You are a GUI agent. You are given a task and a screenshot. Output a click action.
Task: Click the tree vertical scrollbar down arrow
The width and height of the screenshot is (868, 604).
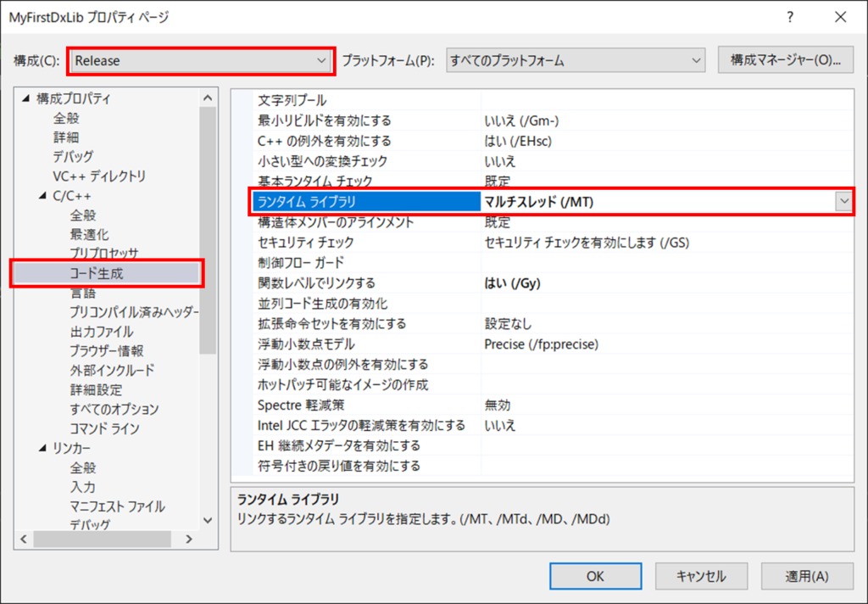coord(208,520)
